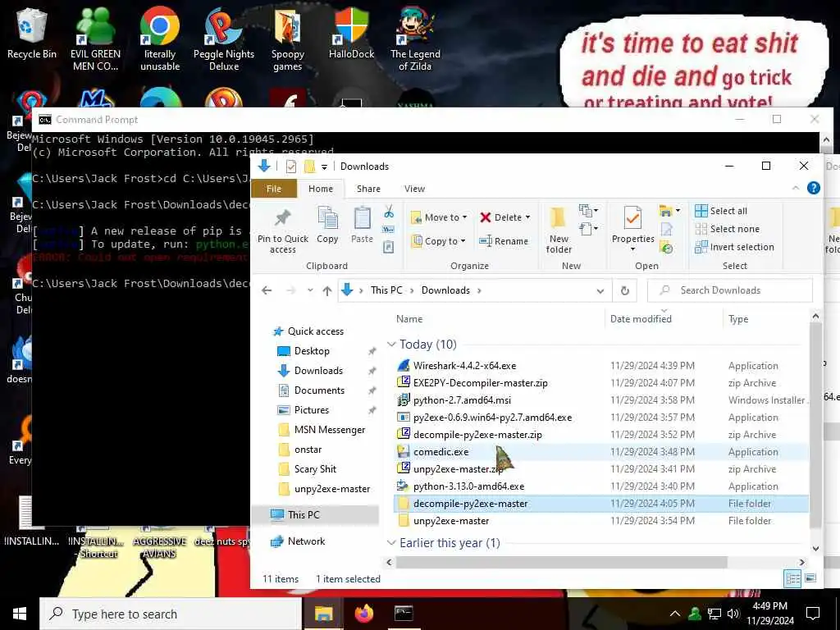Expand the address bar history dropdown
The image size is (840, 630).
tap(600, 291)
